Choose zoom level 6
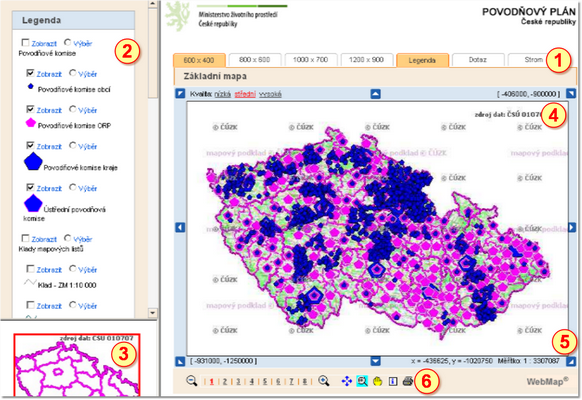Image resolution: width=582 pixels, height=400 pixels. coord(278,381)
